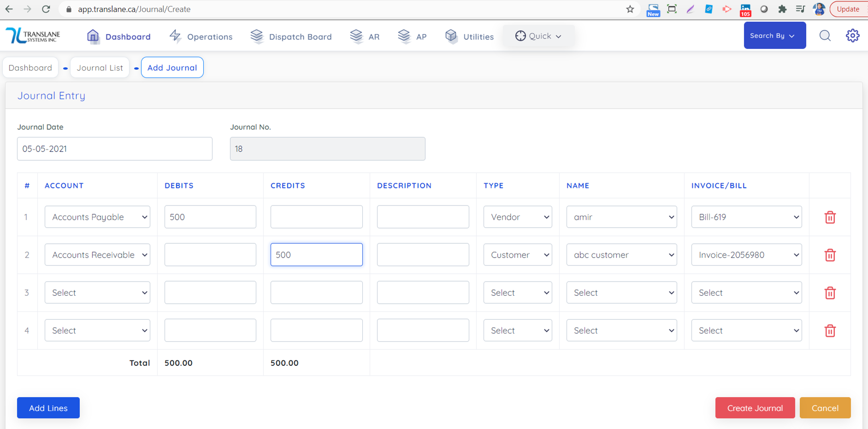Change the Bill-619 invoice selection
Screen dimensions: 868x429
[x=746, y=217]
